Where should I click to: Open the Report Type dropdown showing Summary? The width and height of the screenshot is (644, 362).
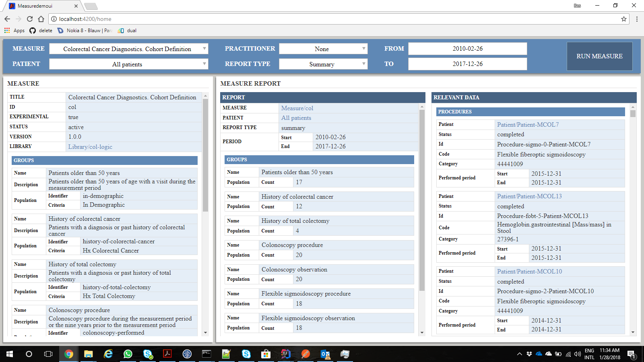(323, 64)
